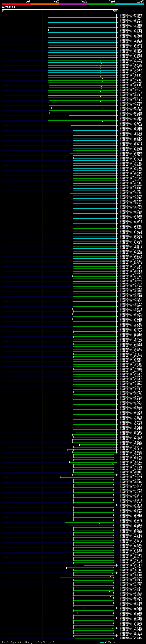146x644 pixels.
Task: Select UniRef100_B8CFA9 label
Action: [x=131, y=572]
